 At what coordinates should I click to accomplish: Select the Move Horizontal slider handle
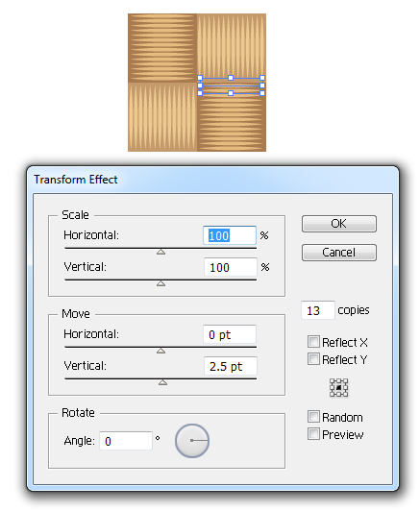point(161,351)
